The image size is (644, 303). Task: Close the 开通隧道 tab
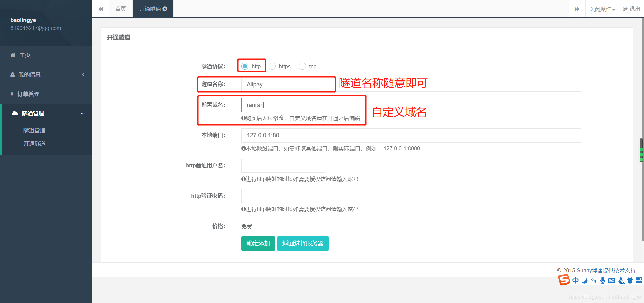(x=164, y=9)
